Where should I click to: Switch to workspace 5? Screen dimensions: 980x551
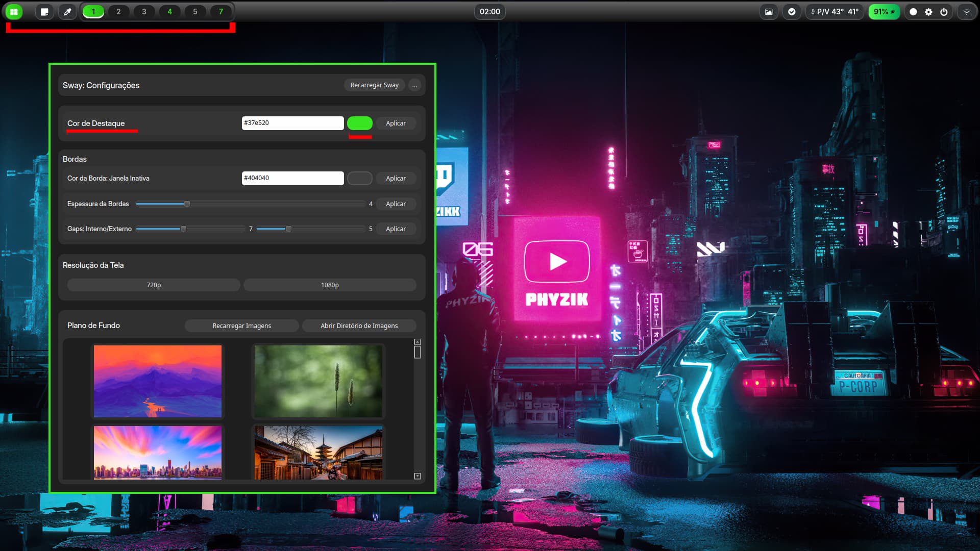195,11
